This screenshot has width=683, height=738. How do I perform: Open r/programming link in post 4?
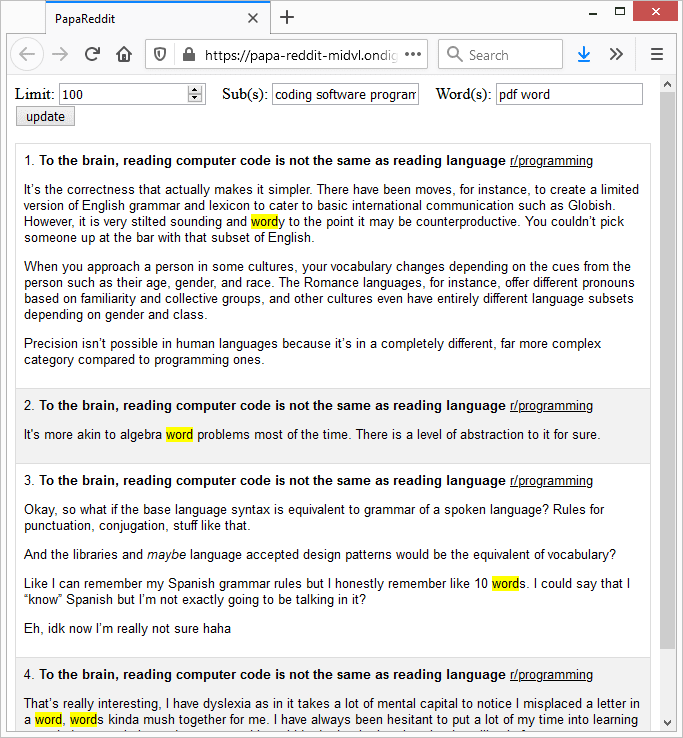551,674
